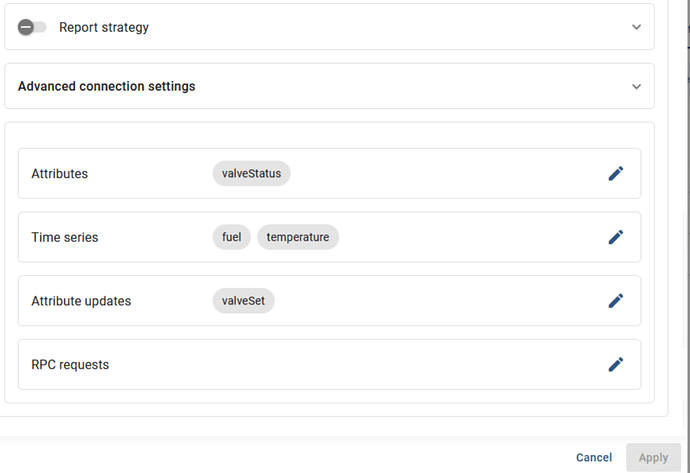The height and width of the screenshot is (473, 690).
Task: Select the Attribute updates row label
Action: [81, 301]
